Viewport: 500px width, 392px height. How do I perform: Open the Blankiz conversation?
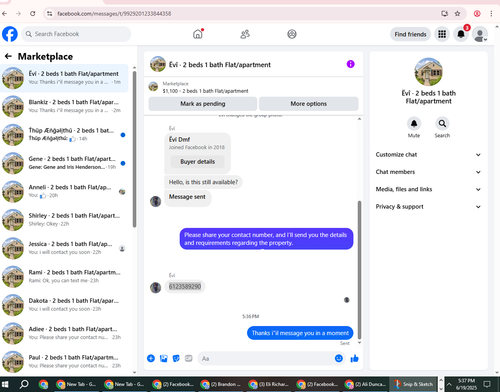point(64,106)
